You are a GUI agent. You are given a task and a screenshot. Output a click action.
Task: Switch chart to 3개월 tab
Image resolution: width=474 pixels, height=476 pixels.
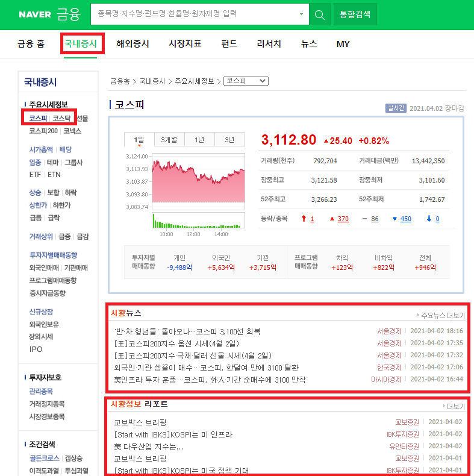(169, 140)
